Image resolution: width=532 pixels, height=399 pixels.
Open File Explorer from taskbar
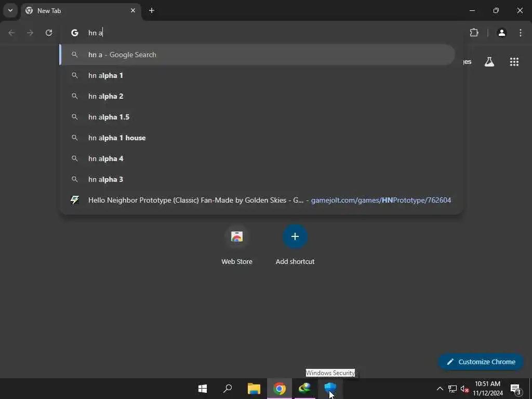click(254, 389)
